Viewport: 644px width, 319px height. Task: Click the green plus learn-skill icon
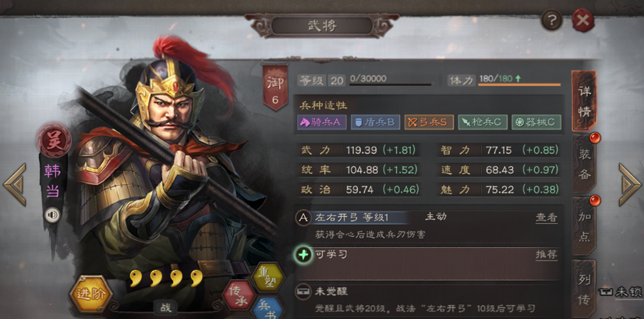pyautogui.click(x=303, y=255)
